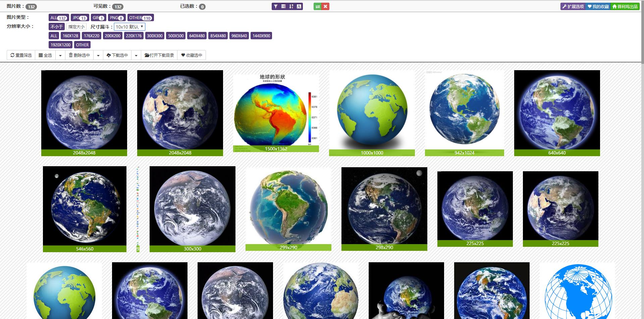The image size is (644, 319).
Task: Click the letter A icon in the purple toolbar
Action: click(299, 6)
